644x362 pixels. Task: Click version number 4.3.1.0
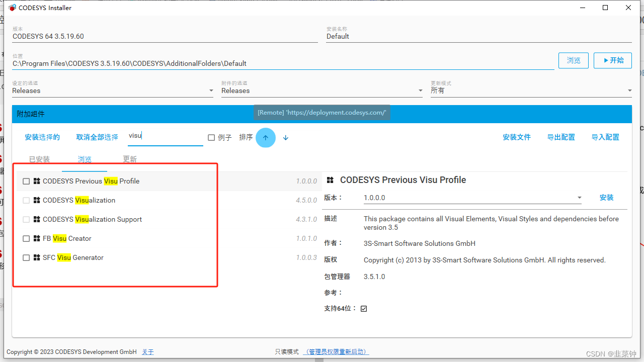click(x=306, y=219)
